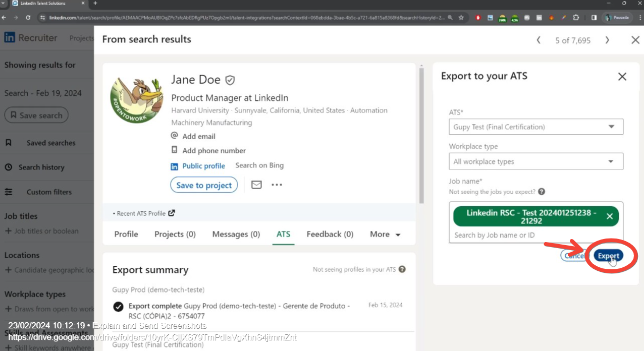Click the browser address bar URL
The height and width of the screenshot is (351, 644).
coord(246,17)
